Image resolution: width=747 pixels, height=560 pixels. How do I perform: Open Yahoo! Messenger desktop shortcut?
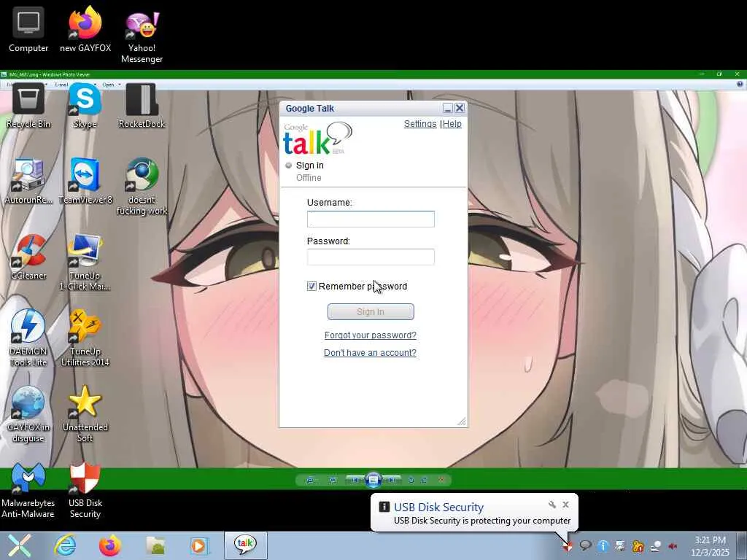[142, 36]
